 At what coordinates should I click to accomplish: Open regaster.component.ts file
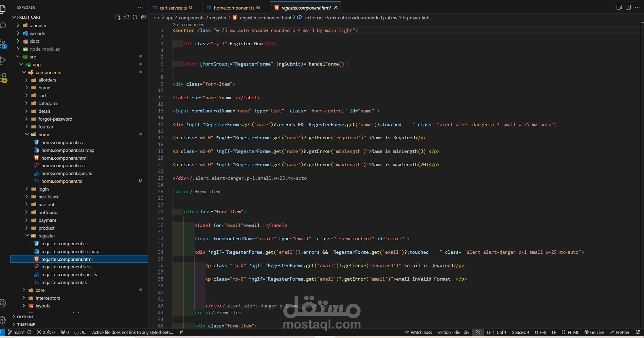click(x=79, y=282)
